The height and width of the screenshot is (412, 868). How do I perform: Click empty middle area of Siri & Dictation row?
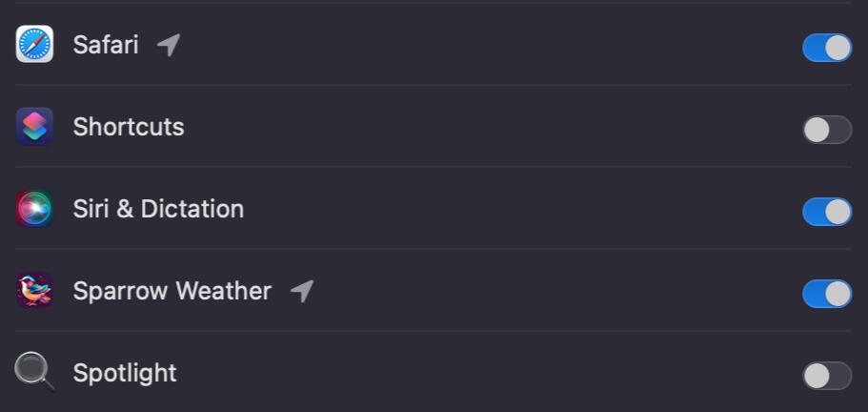(x=515, y=209)
